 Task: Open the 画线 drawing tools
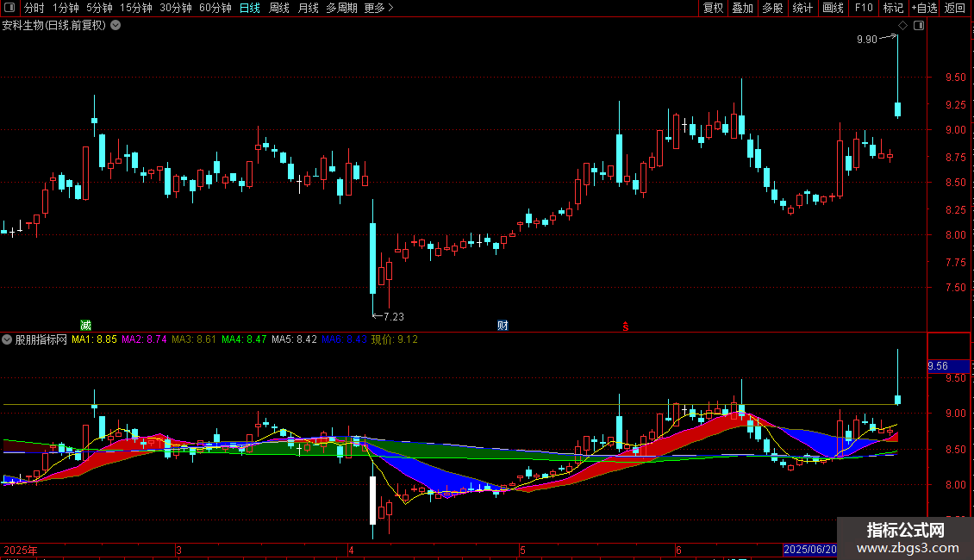click(x=833, y=8)
